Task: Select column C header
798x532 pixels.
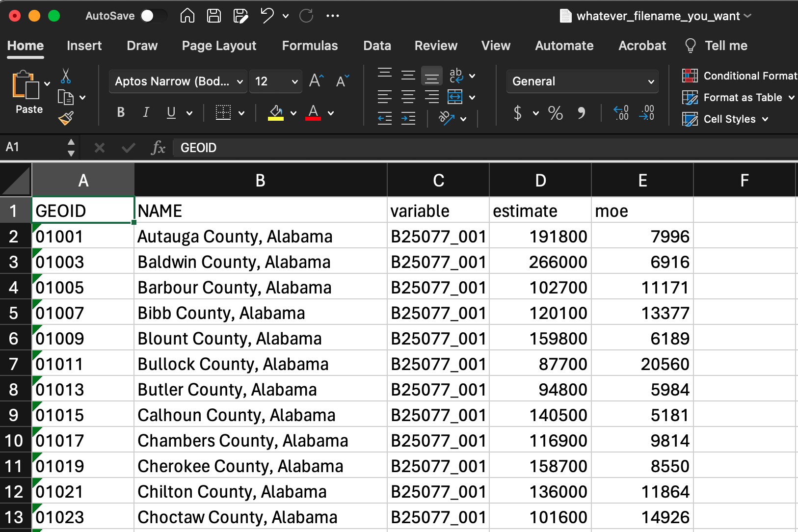Action: coord(438,180)
